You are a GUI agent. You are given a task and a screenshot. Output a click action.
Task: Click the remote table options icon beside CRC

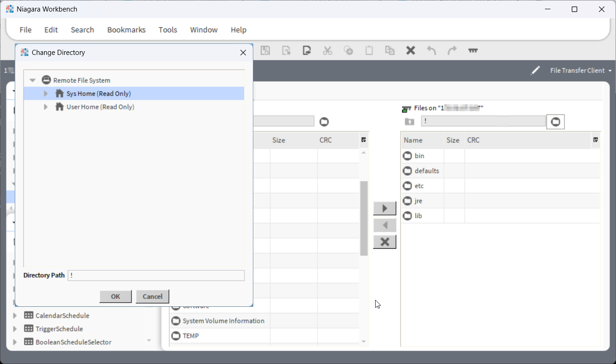pos(596,140)
